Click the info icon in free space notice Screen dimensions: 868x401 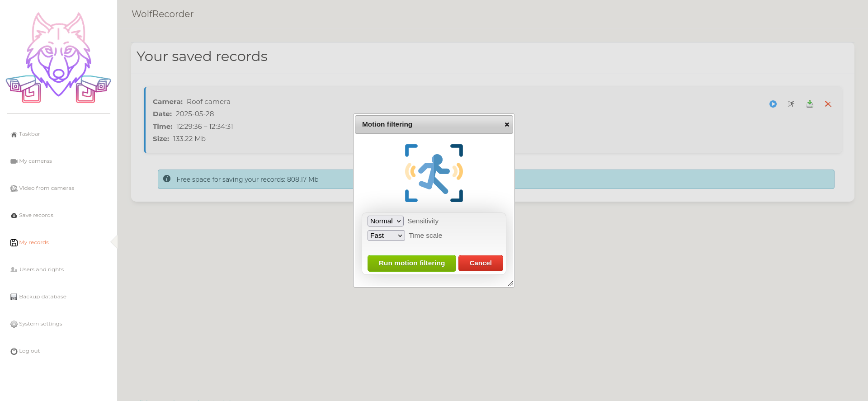click(x=167, y=179)
